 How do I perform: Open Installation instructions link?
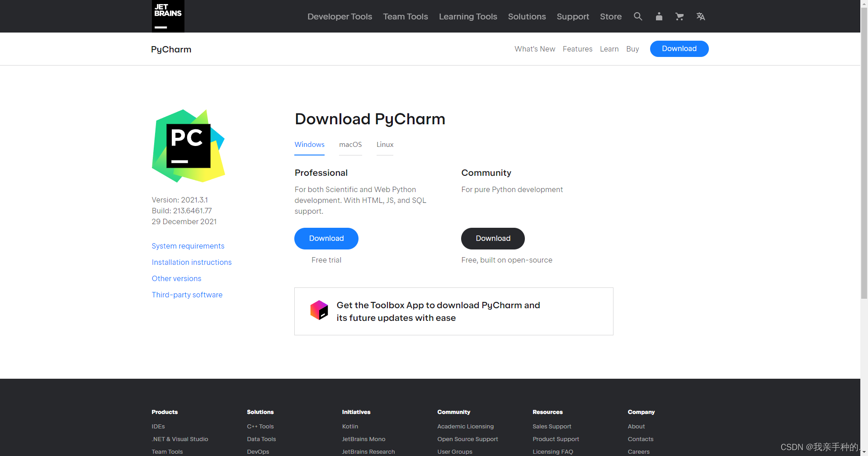click(x=192, y=262)
